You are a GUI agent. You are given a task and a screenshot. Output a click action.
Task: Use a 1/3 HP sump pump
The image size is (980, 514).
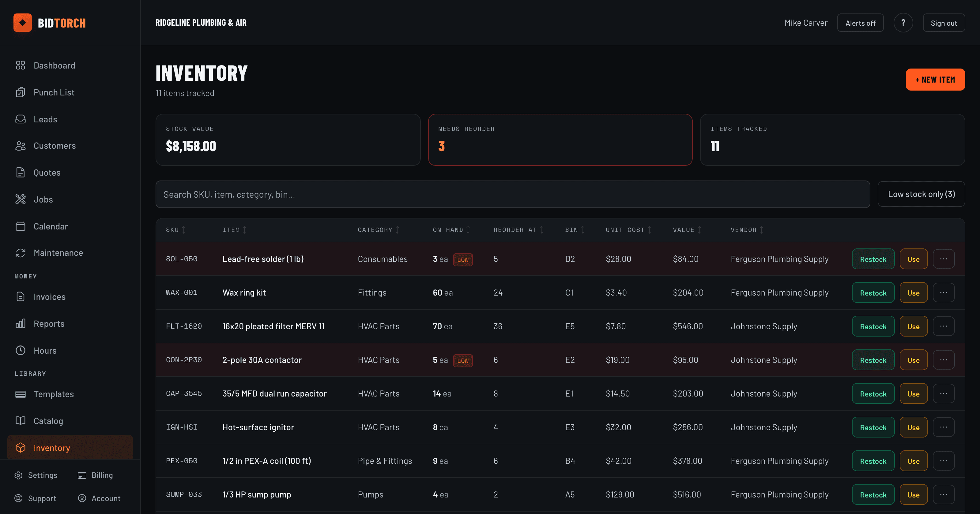point(914,495)
